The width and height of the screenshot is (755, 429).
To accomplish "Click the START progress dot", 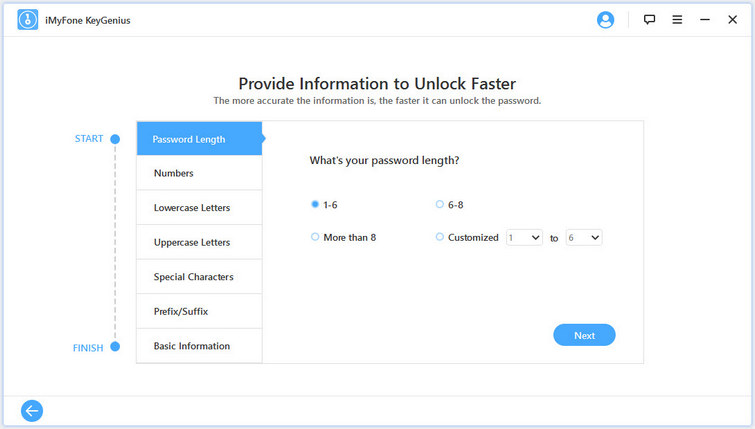I will [115, 139].
